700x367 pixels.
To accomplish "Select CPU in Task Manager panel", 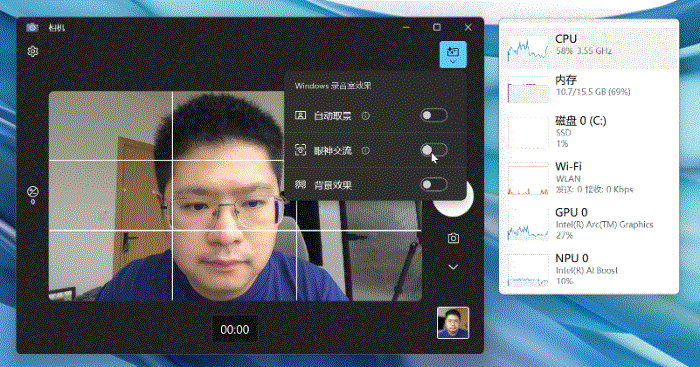I will tap(589, 48).
